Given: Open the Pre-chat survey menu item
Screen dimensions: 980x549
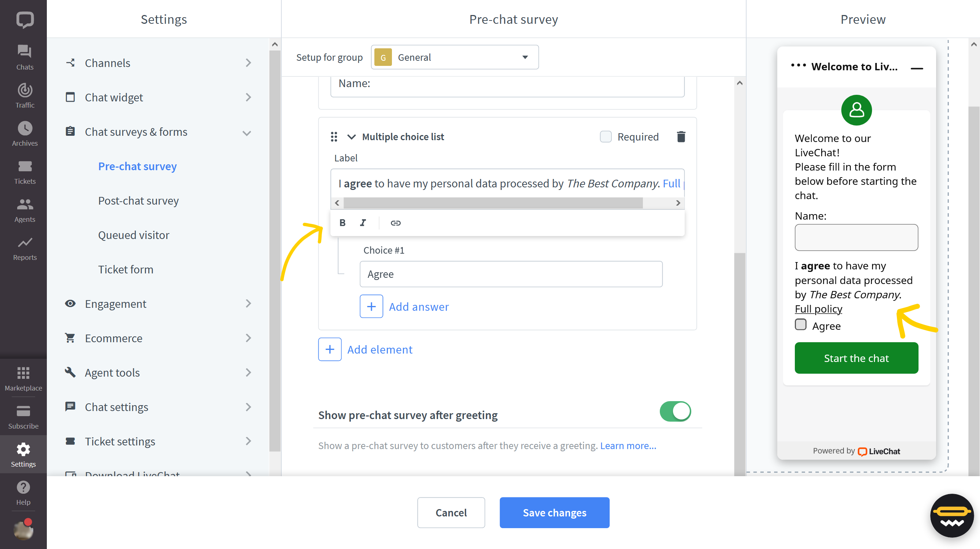Looking at the screenshot, I should 138,165.
